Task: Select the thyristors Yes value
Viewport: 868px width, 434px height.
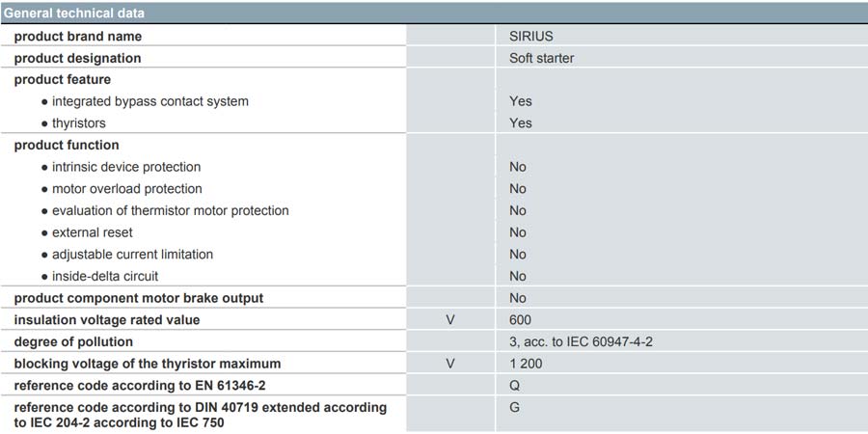Action: pos(521,122)
